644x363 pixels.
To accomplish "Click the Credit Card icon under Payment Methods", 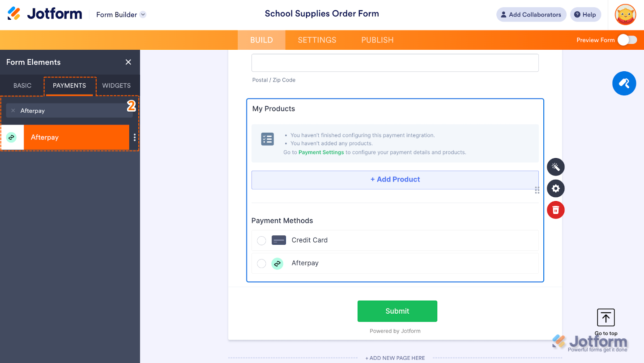I will pyautogui.click(x=278, y=240).
